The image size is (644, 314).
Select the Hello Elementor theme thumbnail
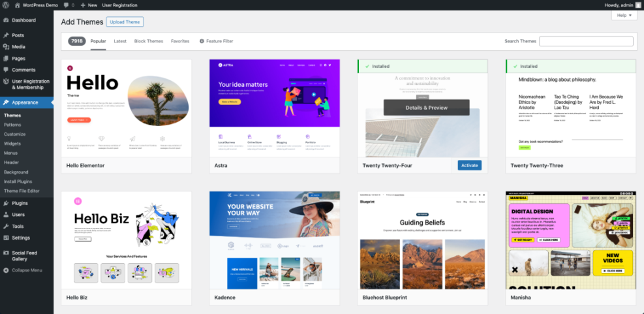click(127, 108)
